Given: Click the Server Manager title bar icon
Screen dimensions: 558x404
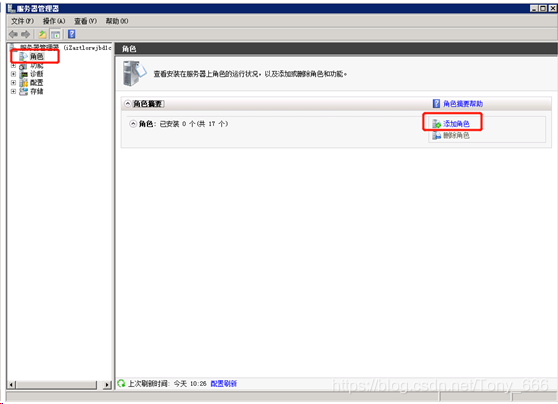Looking at the screenshot, I should click(x=11, y=8).
